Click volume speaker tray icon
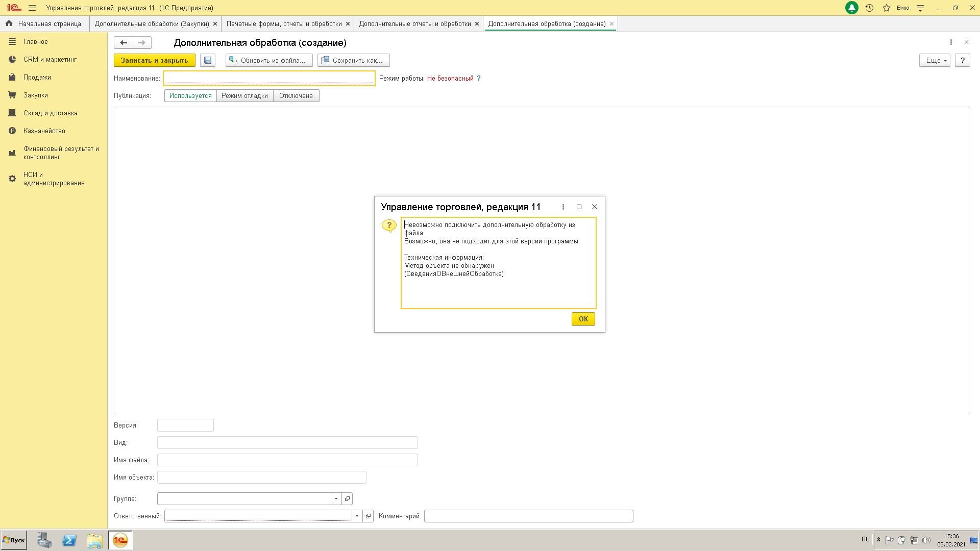980x551 pixels. pyautogui.click(x=926, y=540)
